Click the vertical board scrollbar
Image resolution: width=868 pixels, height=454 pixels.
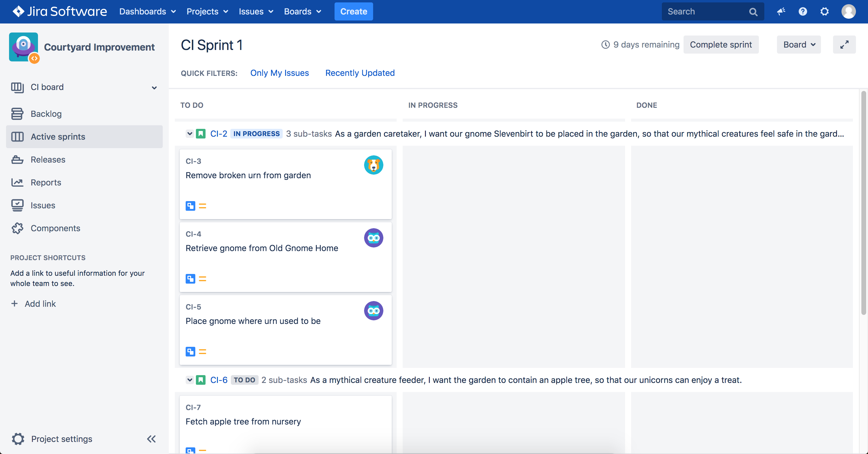coord(863,203)
